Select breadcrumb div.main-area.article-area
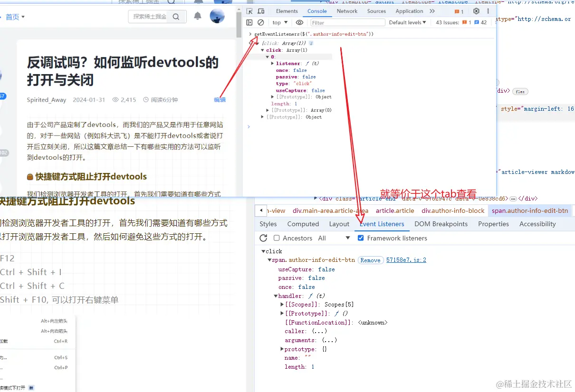Viewport: 575px width, 392px height. (x=330, y=210)
